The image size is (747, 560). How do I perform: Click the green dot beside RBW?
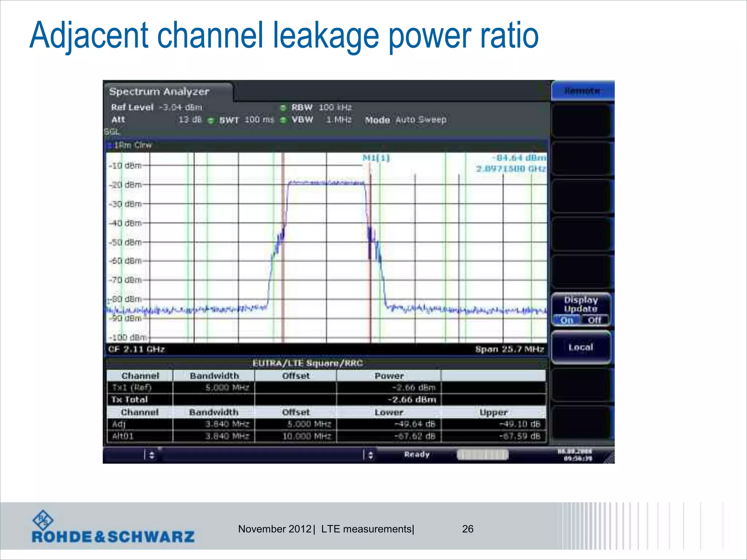coord(283,108)
